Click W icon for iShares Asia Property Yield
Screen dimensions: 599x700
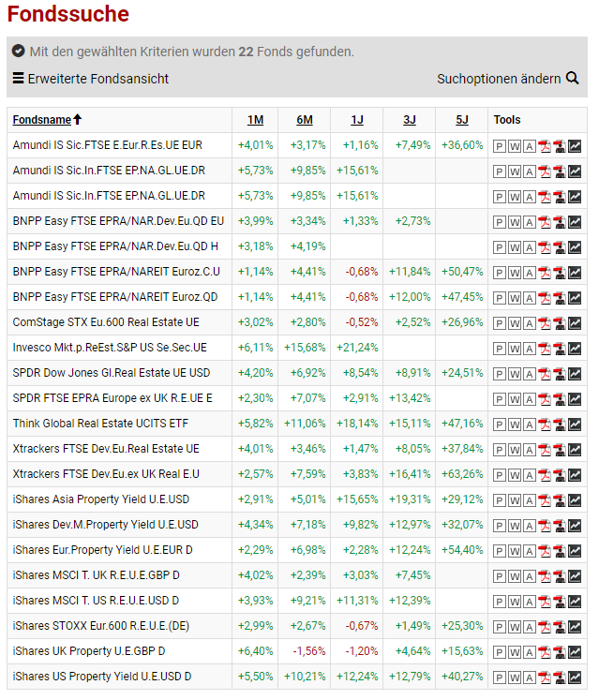coord(515,499)
